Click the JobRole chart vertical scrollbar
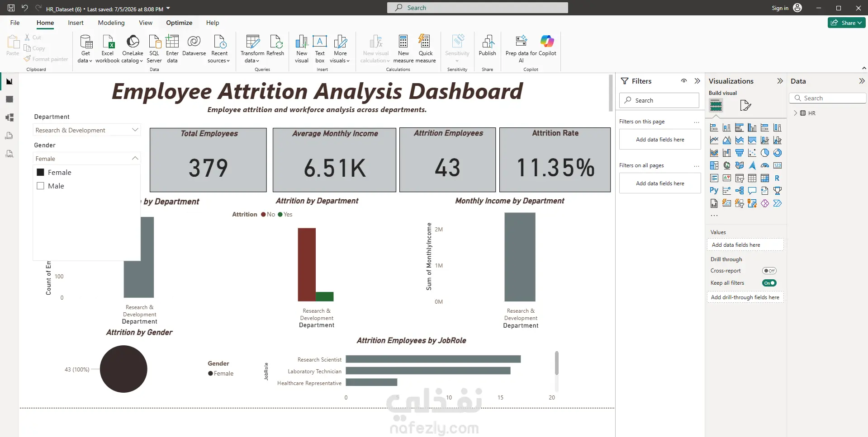The image size is (868, 437). 557,363
